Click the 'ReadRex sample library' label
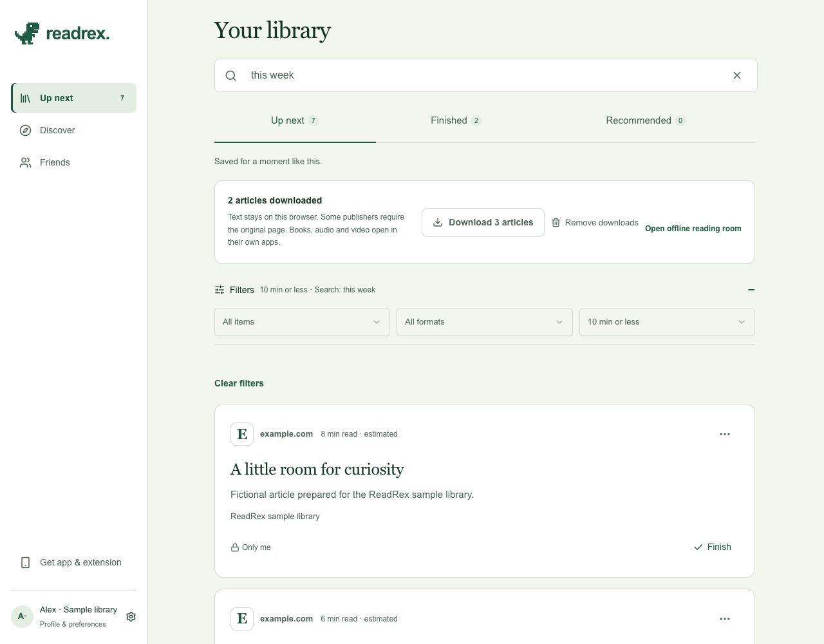 pyautogui.click(x=275, y=516)
